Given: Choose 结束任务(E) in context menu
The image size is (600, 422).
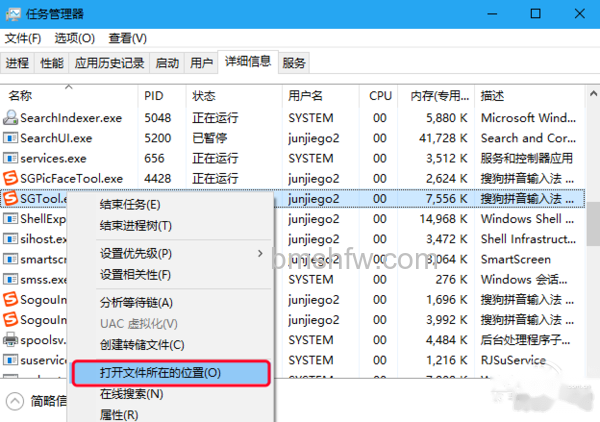Looking at the screenshot, I should [170, 205].
